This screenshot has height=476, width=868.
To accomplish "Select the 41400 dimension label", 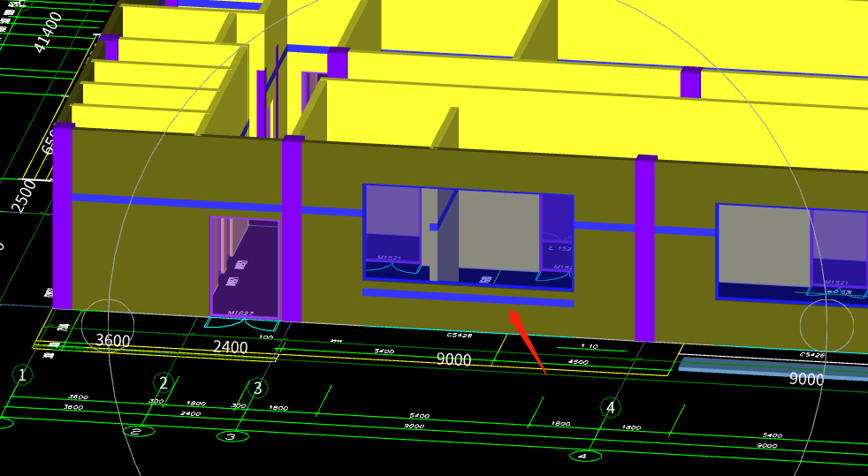I will click(x=48, y=32).
